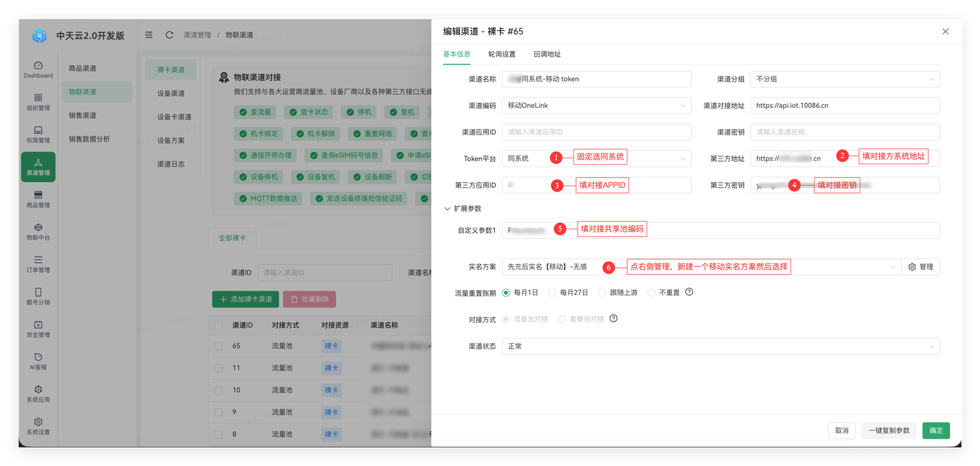Click 添加裸卡渠道 button
This screenshot has height=466, width=980.
click(246, 299)
